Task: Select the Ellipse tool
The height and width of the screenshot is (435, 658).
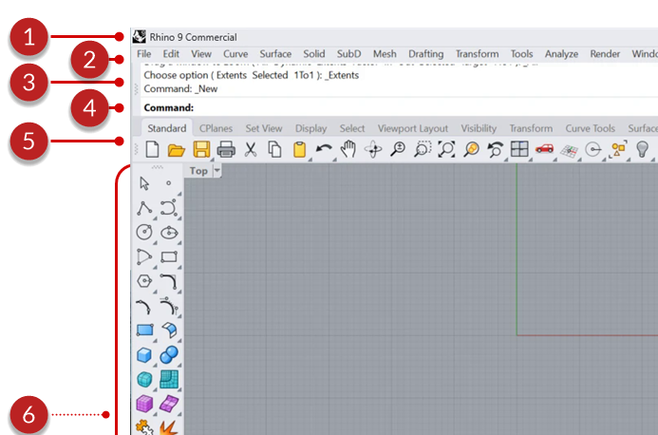Action: pyautogui.click(x=169, y=232)
